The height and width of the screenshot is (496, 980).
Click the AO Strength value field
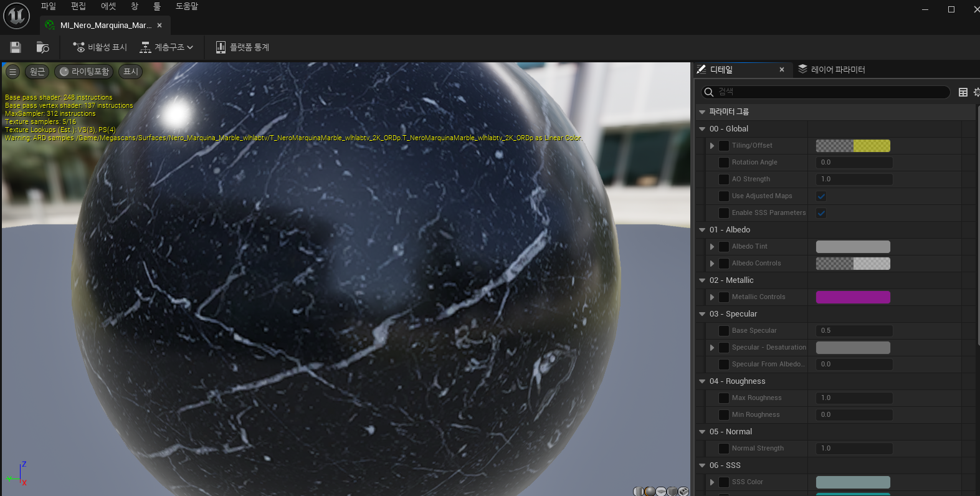pos(854,179)
